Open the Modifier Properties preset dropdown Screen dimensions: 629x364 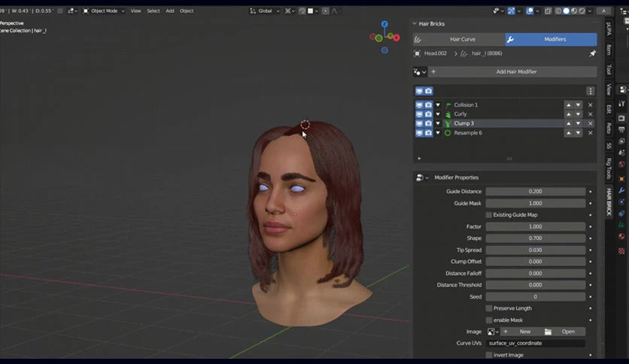tap(422, 177)
